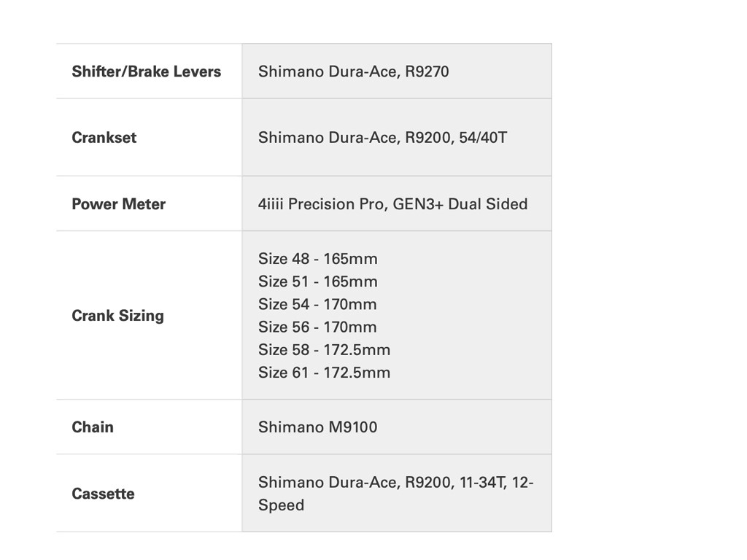The height and width of the screenshot is (560, 747).
Task: Select the Size 58 - 172.5mm line
Action: pos(324,349)
